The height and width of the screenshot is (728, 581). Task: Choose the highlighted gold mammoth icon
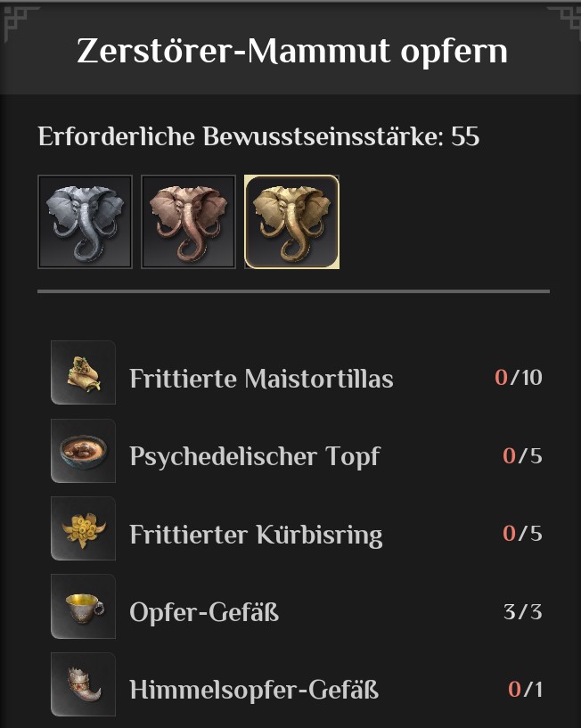[x=291, y=222]
